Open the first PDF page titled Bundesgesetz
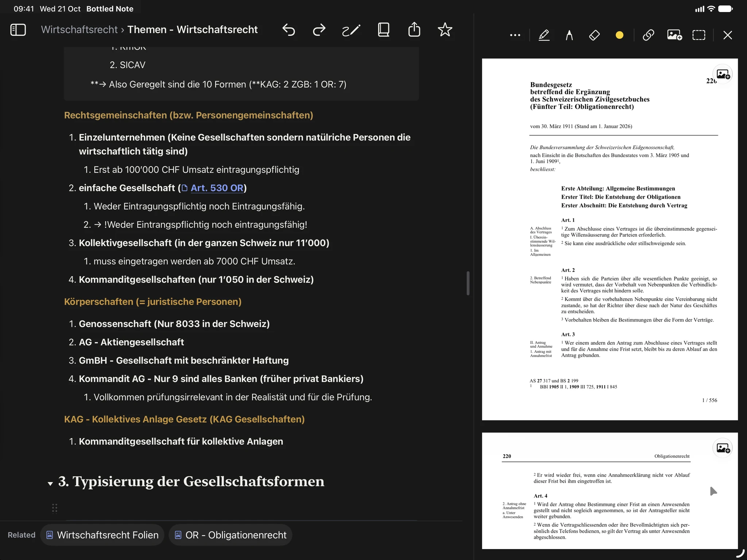The image size is (747, 560). coord(609,240)
